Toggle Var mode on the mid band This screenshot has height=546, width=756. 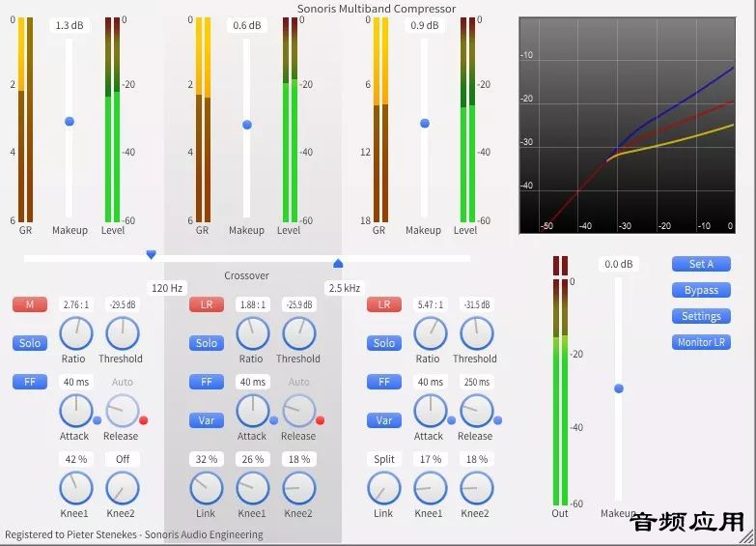[x=207, y=420]
